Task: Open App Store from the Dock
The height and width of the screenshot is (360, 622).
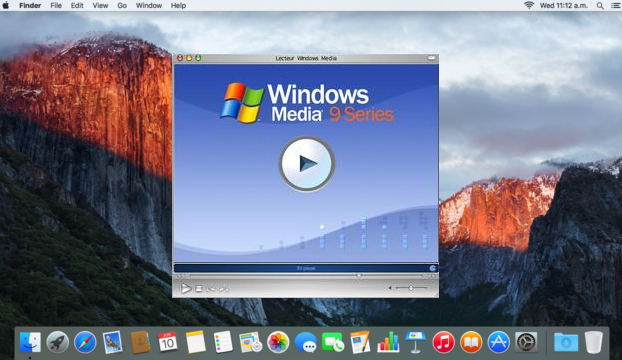Action: point(499,342)
